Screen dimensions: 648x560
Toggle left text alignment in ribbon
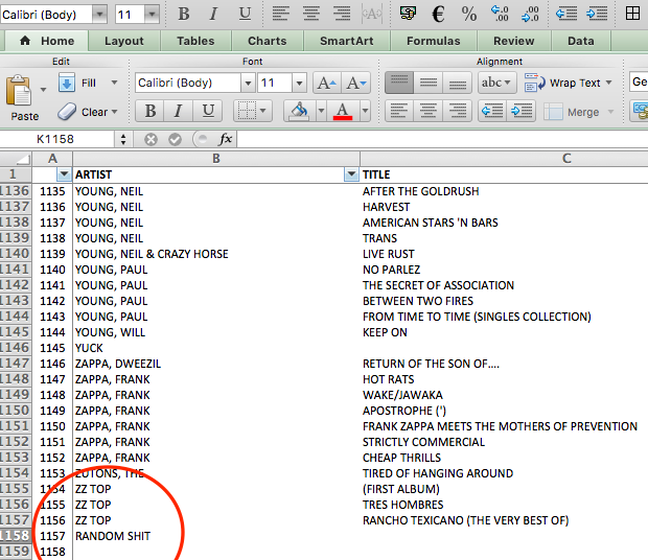pos(401,111)
